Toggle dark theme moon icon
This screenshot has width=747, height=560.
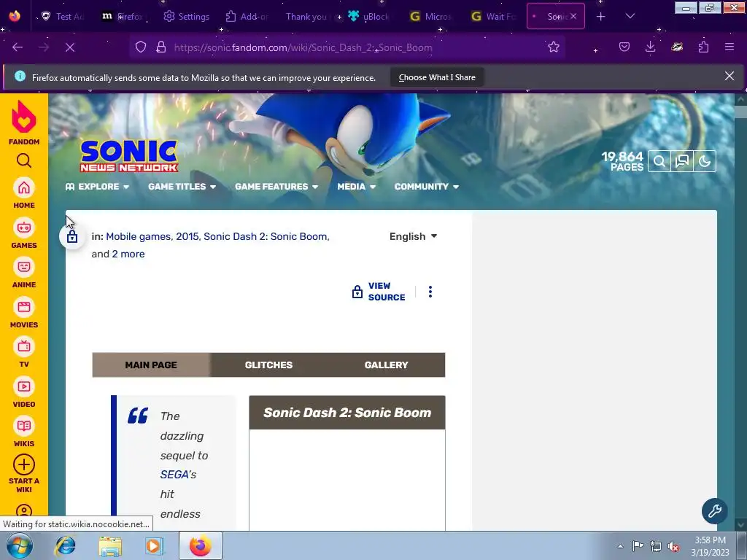tap(705, 161)
